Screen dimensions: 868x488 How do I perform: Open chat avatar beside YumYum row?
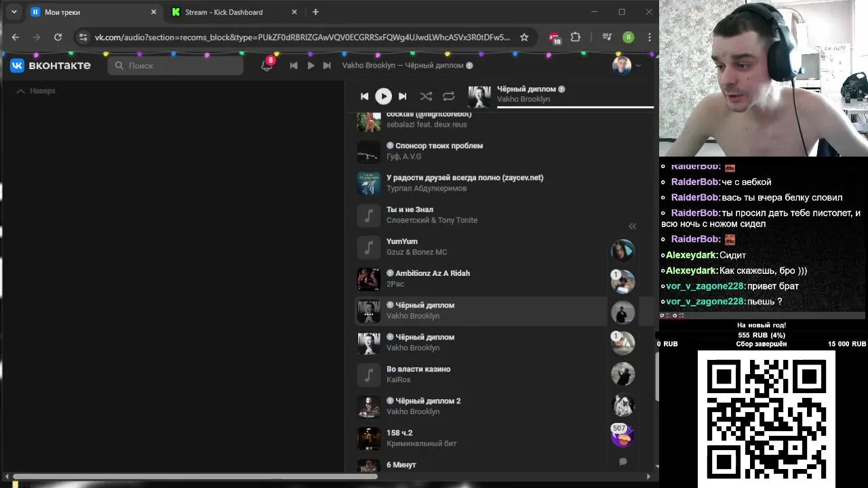pos(623,250)
